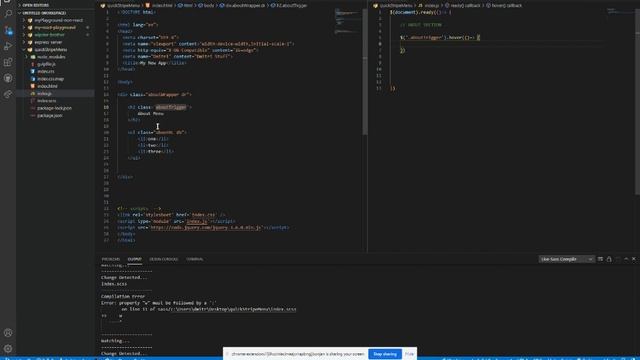The height and width of the screenshot is (360, 640).
Task: Clear the output panel
Action: tap(600, 259)
